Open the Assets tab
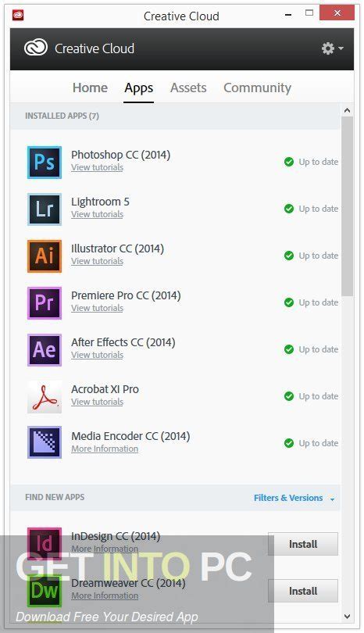The height and width of the screenshot is (633, 364). [x=188, y=88]
